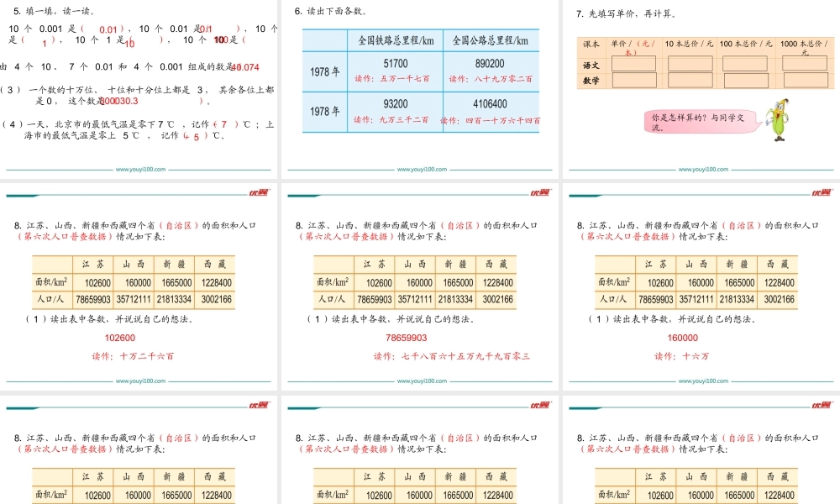
Task: Select the question 5 填一填，读一读 slide
Action: click(139, 84)
